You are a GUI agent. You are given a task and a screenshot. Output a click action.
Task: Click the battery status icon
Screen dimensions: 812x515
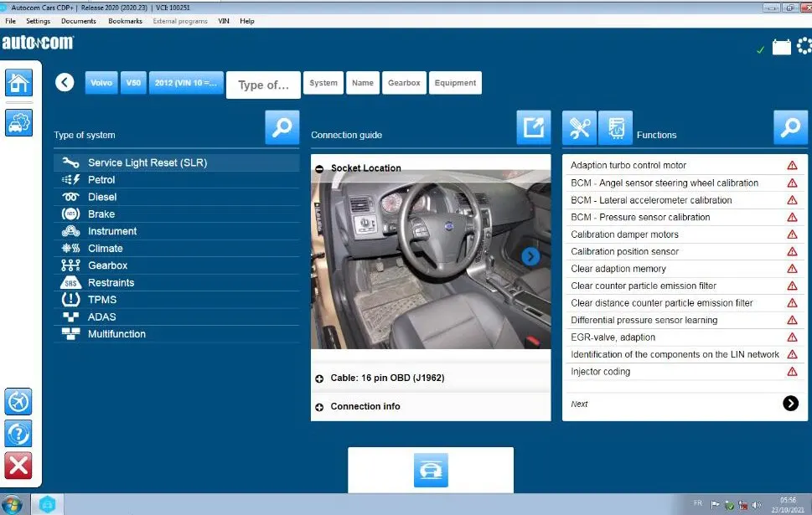(782, 47)
